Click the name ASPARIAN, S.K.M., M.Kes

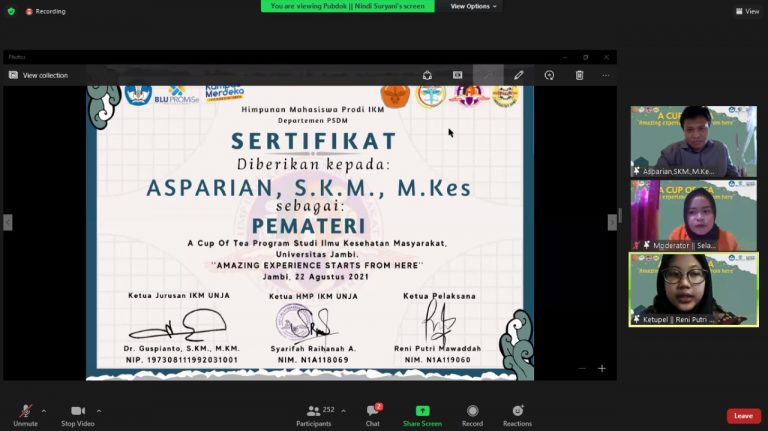309,188
